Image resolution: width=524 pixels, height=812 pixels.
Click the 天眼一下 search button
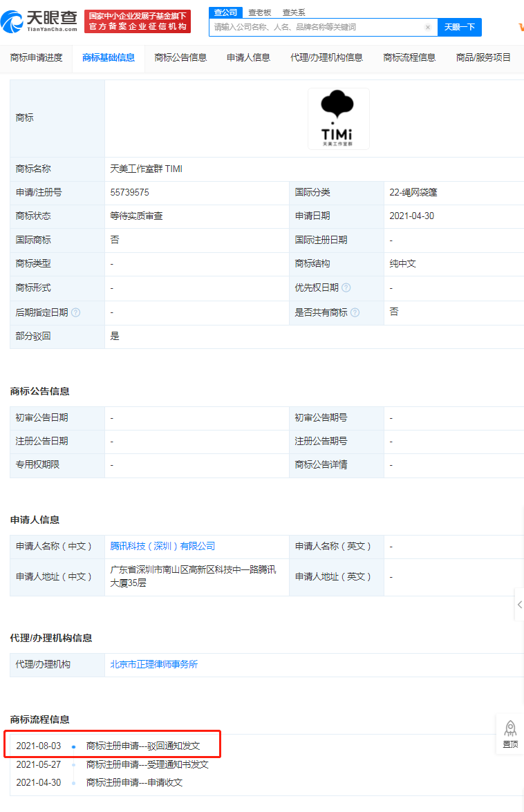click(x=460, y=28)
